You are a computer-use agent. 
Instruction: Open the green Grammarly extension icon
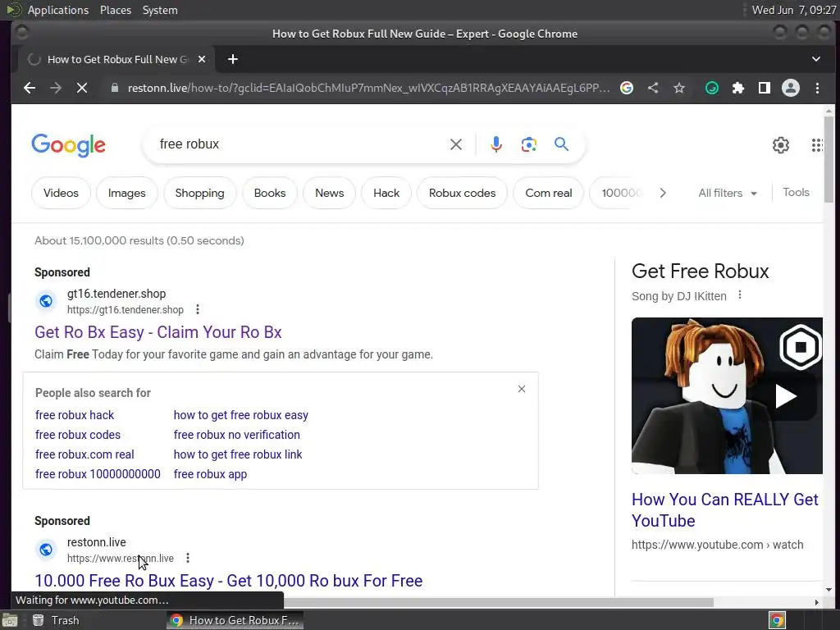point(711,88)
